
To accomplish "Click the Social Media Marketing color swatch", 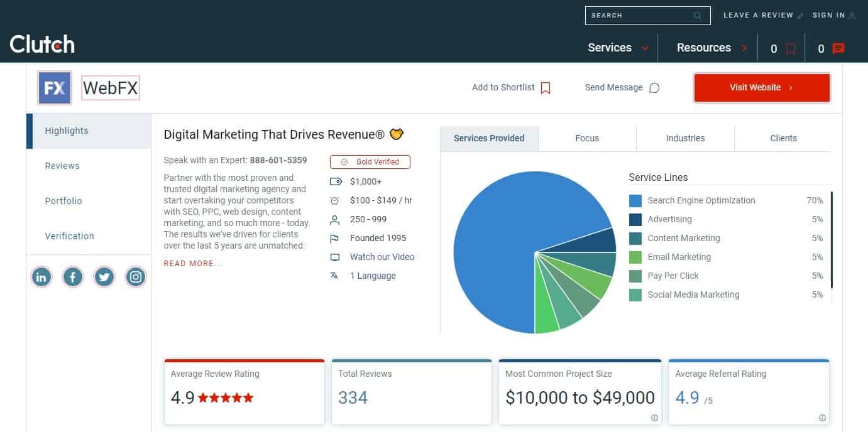I will pos(635,295).
